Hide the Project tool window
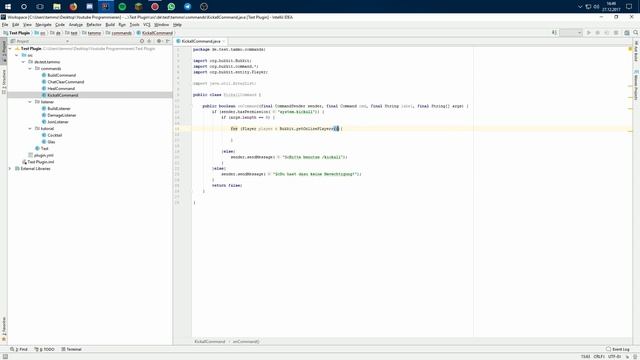640x360 pixels. click(168, 41)
